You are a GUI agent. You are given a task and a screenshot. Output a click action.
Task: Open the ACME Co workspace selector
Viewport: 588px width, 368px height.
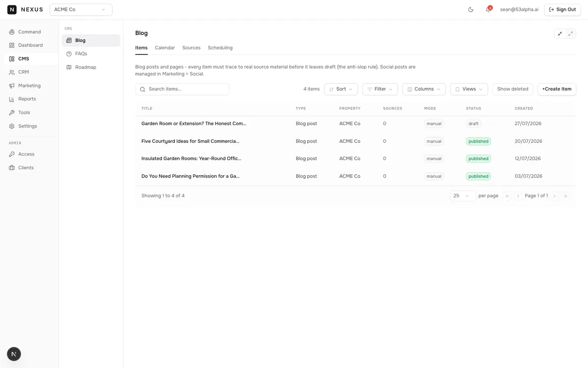click(x=81, y=9)
